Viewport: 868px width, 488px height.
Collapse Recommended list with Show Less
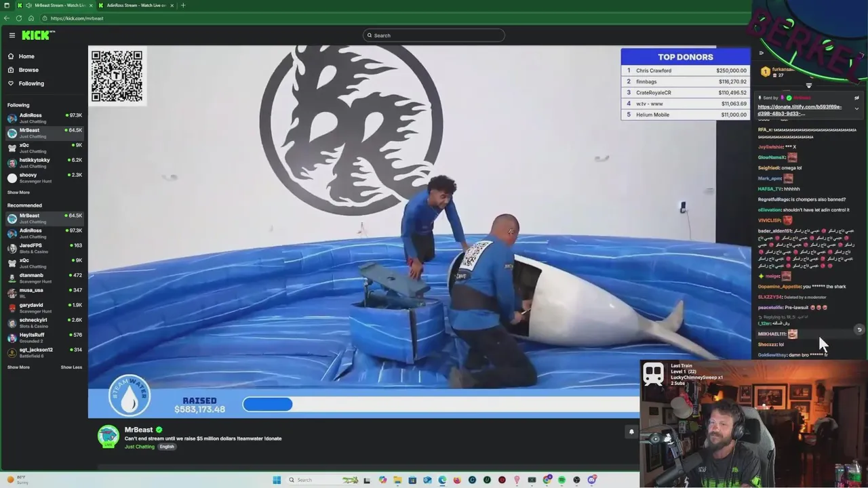tap(71, 367)
